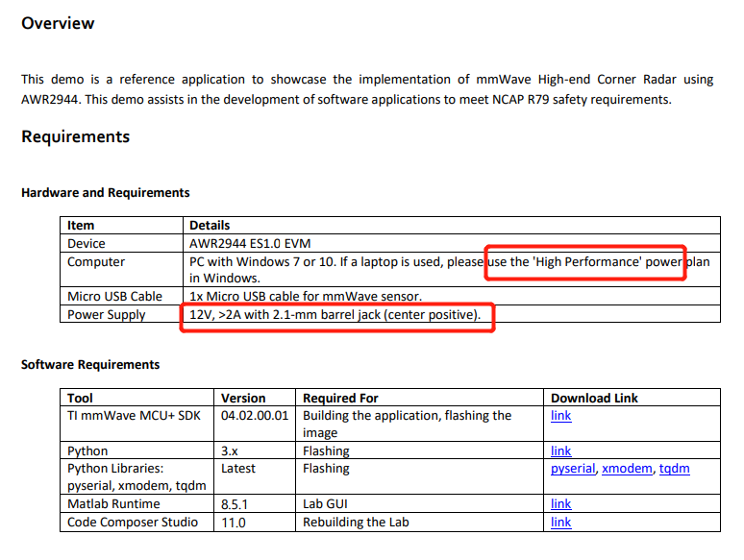Click the Python Libraries tool cell
744x560 pixels.
pyautogui.click(x=136, y=477)
